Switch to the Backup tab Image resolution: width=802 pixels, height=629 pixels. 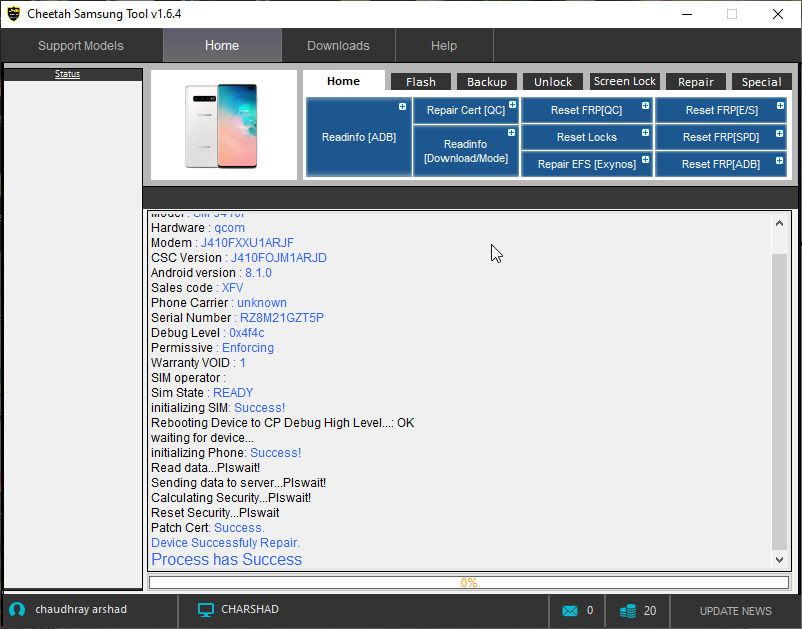point(487,82)
